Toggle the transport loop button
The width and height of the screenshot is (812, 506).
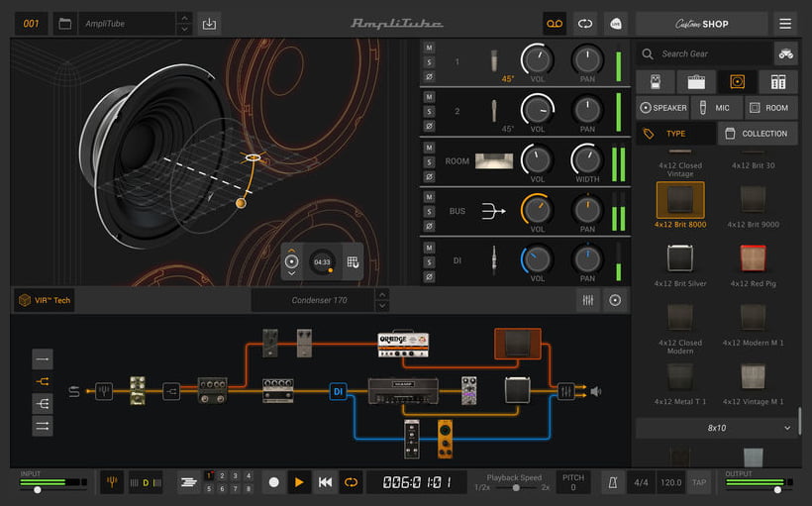pos(351,482)
